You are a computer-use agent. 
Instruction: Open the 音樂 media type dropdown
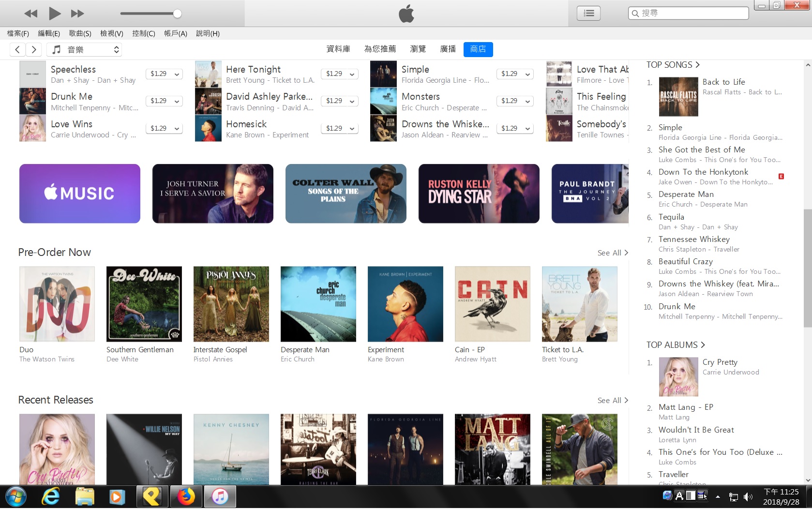[84, 49]
